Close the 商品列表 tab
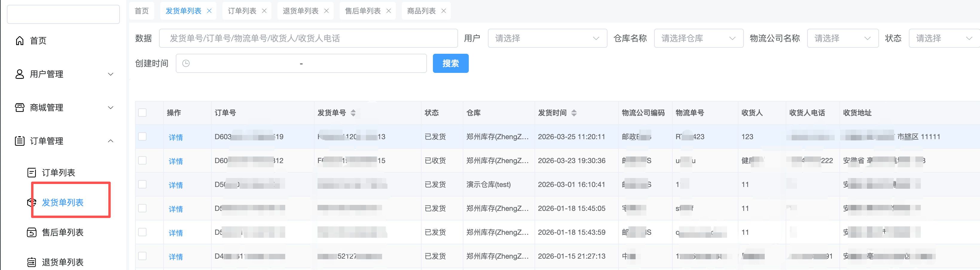 (x=444, y=11)
